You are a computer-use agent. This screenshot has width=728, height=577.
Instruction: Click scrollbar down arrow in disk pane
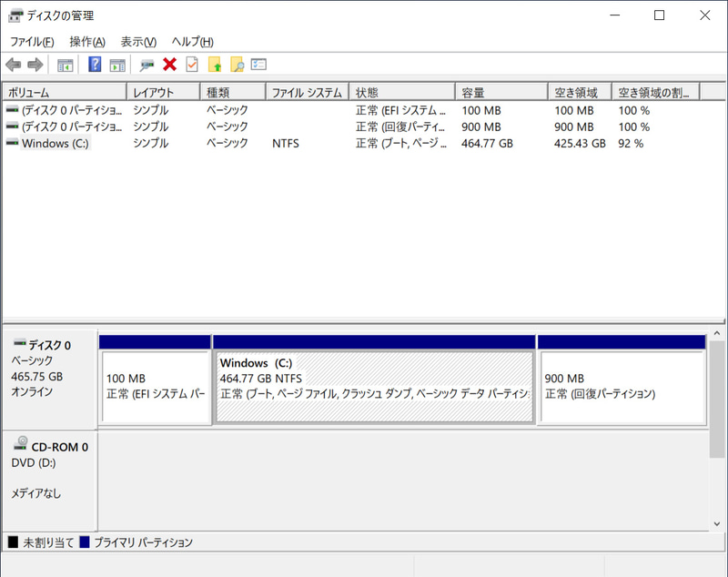pyautogui.click(x=717, y=523)
